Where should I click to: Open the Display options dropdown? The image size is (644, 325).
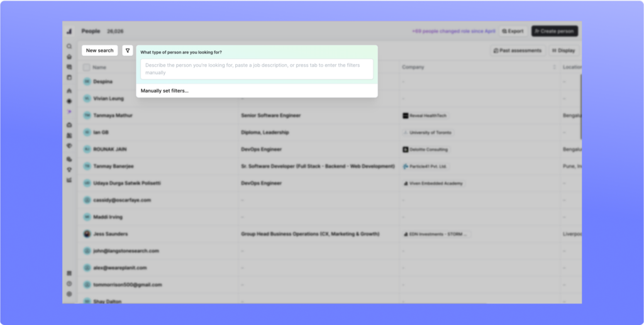click(563, 50)
